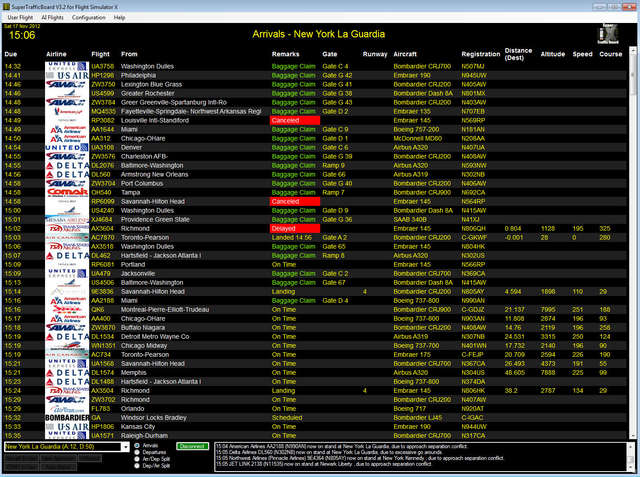Click the message log scrollbar
Screen dimensions: 640x477
tap(633, 457)
